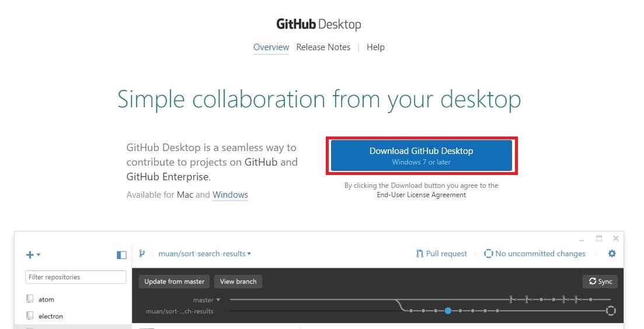Sync the repository
644x329 pixels.
pos(600,281)
